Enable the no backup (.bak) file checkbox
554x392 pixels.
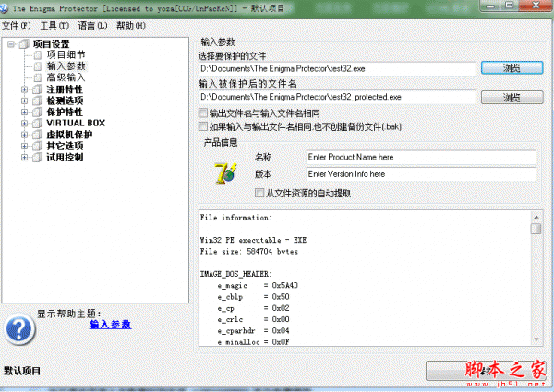[x=203, y=126]
